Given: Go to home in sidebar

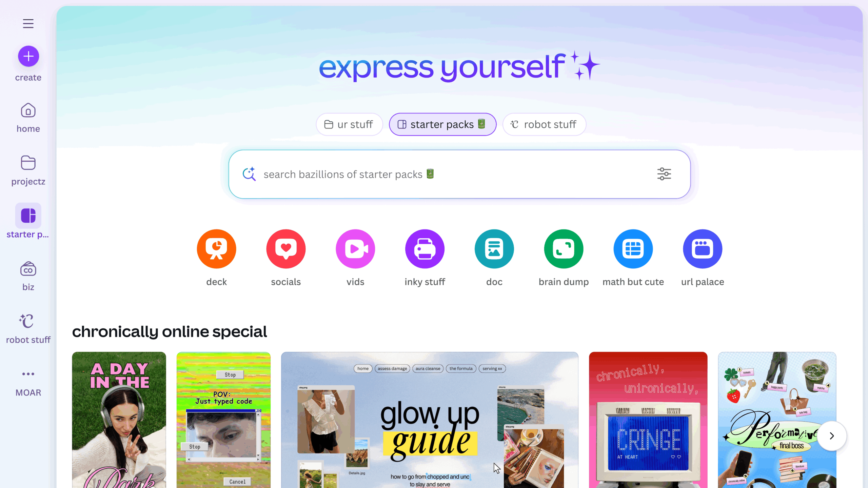Looking at the screenshot, I should point(28,118).
